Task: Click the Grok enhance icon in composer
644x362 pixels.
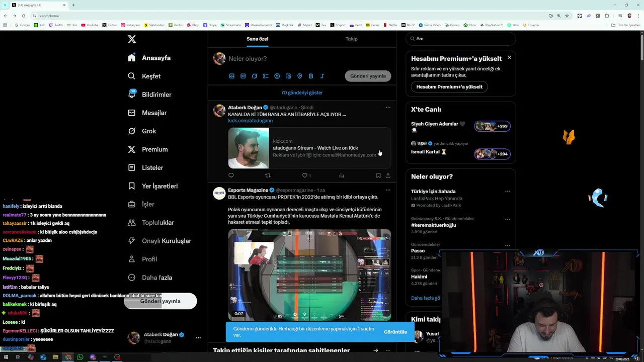Action: [255, 76]
